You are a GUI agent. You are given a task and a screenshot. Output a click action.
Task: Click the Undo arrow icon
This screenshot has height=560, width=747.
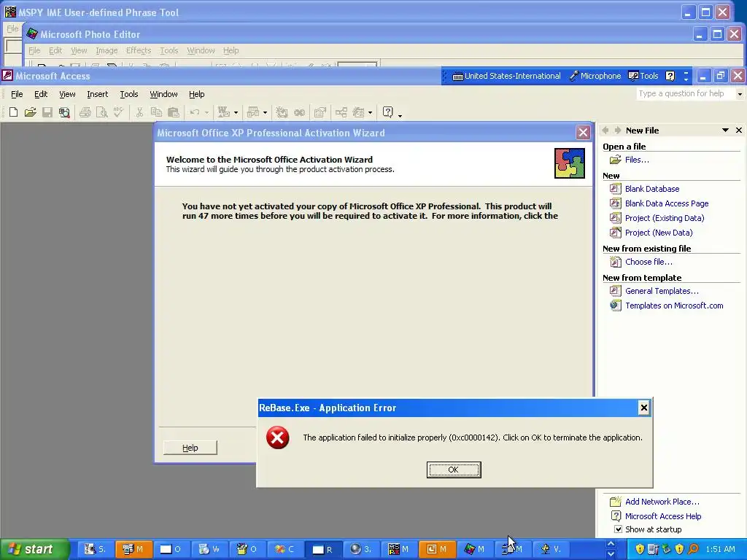[194, 112]
